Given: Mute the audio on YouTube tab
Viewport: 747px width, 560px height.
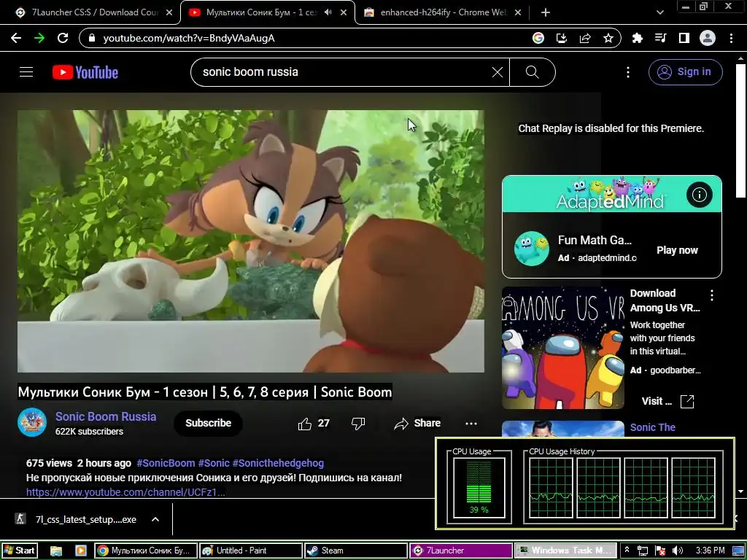Looking at the screenshot, I should click(x=328, y=12).
